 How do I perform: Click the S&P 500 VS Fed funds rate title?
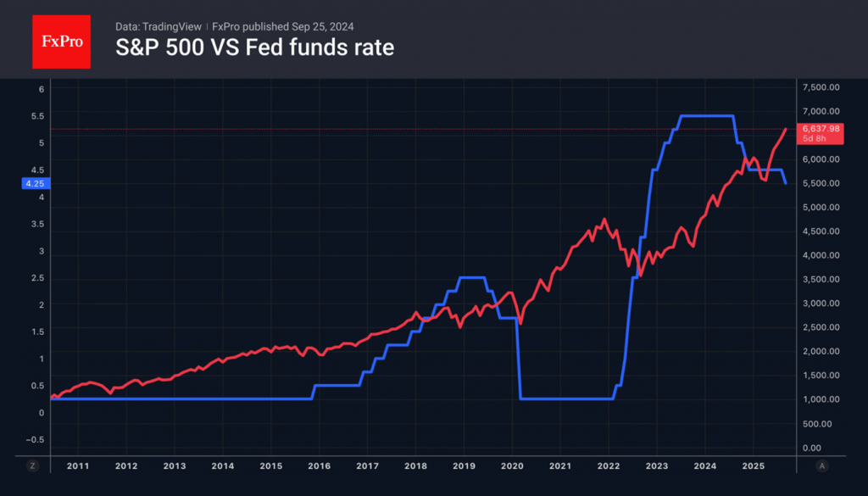pyautogui.click(x=254, y=47)
